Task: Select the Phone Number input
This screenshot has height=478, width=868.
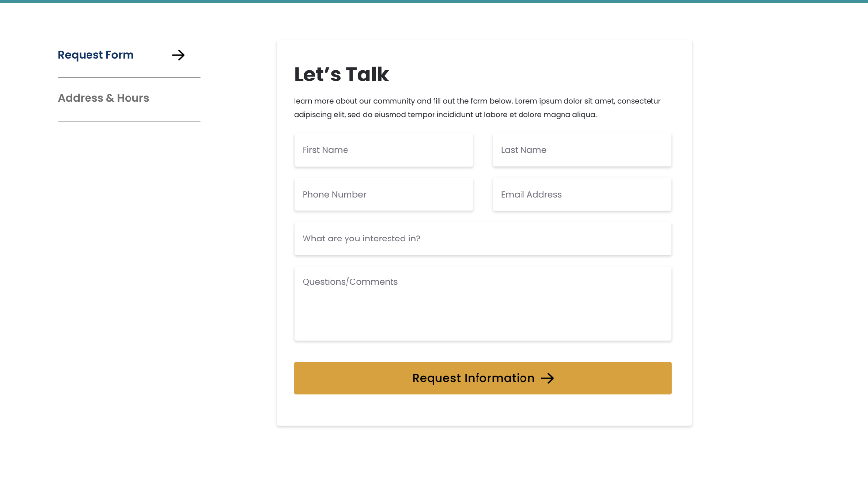Action: pyautogui.click(x=383, y=195)
